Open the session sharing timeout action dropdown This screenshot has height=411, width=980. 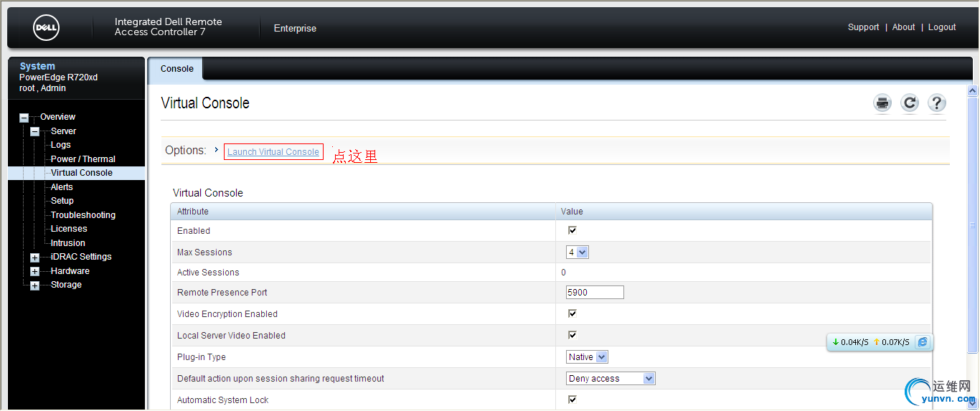[611, 379]
